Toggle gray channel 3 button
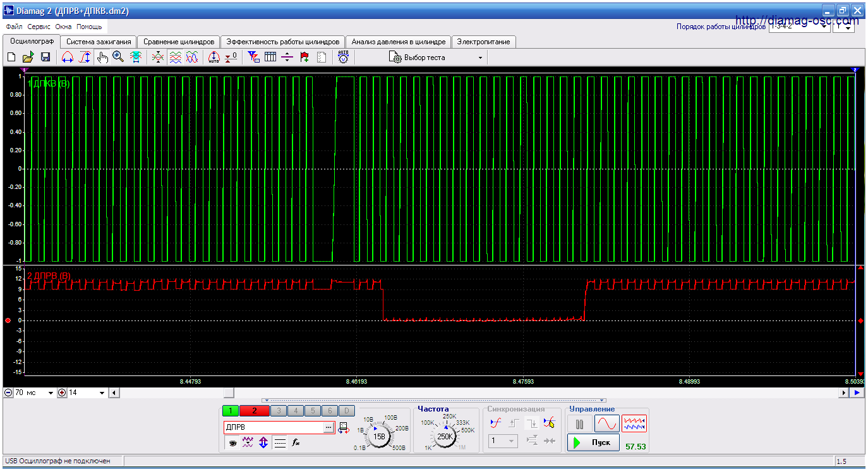 click(x=278, y=411)
